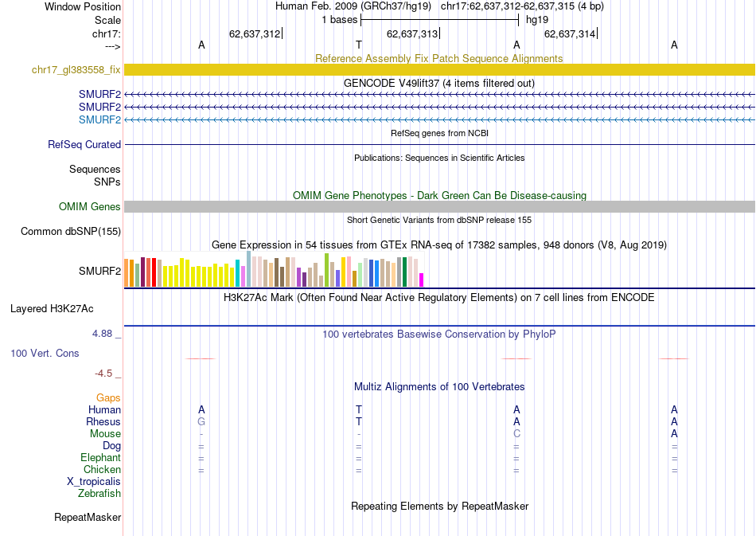Click Layered H3K27Ac label
Viewport: 756px width, 536px height.
pyautogui.click(x=52, y=309)
